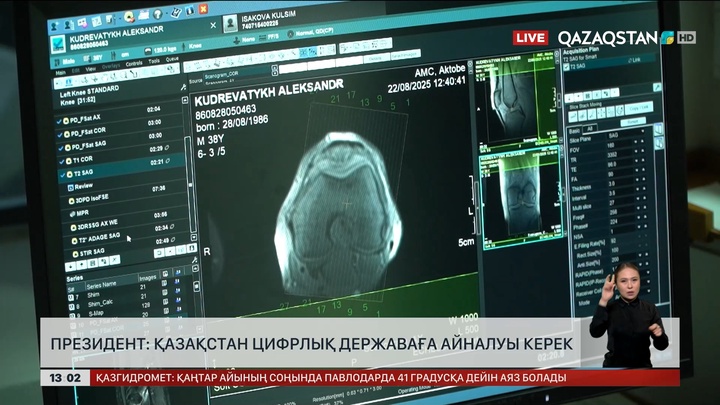Click the ISAKOVA KULSIM patient avatar icon
720x405 pixels.
[230, 24]
